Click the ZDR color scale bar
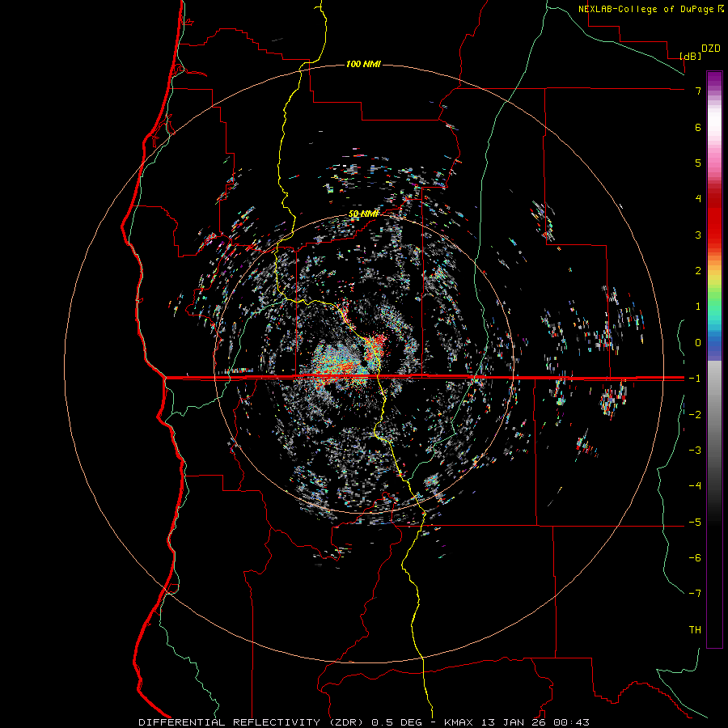This screenshot has width=728, height=728. tap(714, 359)
